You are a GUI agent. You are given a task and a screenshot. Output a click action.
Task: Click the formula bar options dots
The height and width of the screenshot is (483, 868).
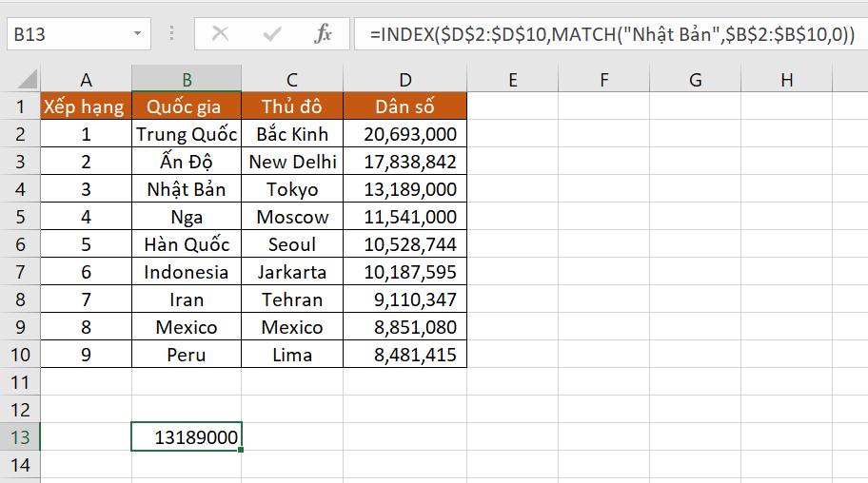click(x=172, y=34)
